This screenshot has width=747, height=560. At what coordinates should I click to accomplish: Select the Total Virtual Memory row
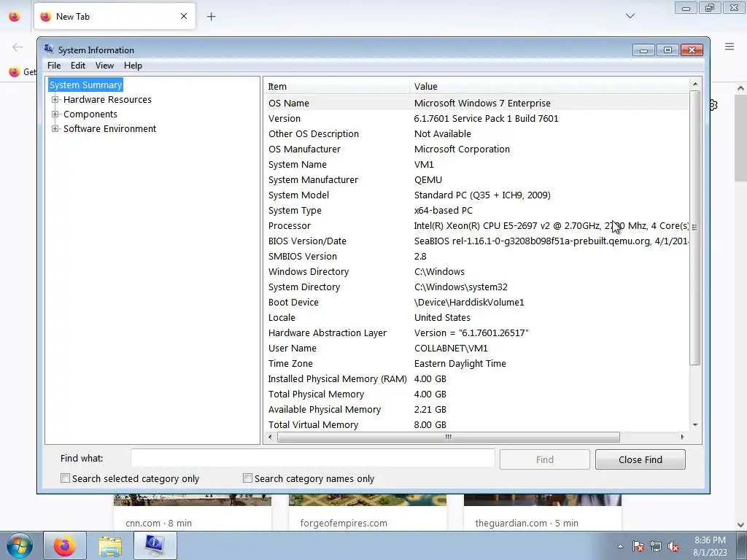tap(476, 425)
